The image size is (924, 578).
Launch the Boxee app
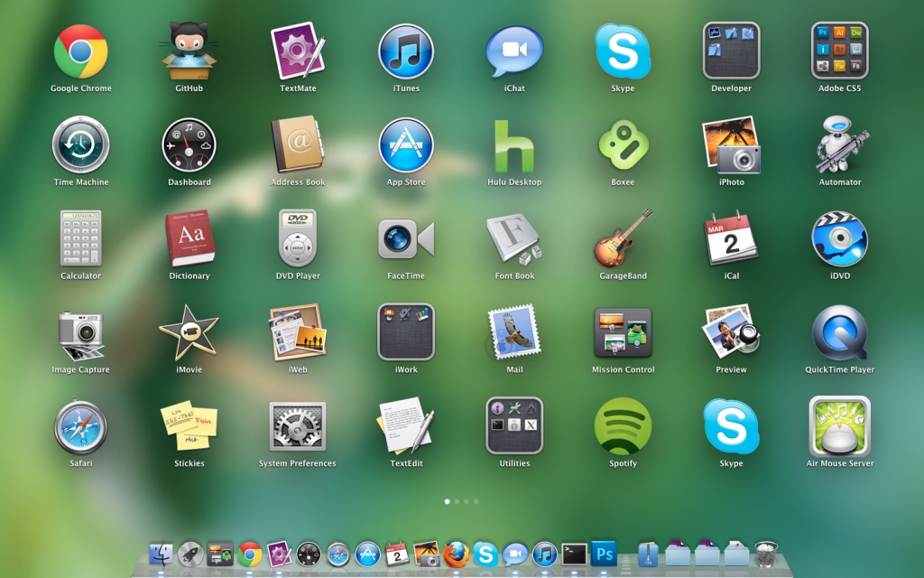point(623,146)
